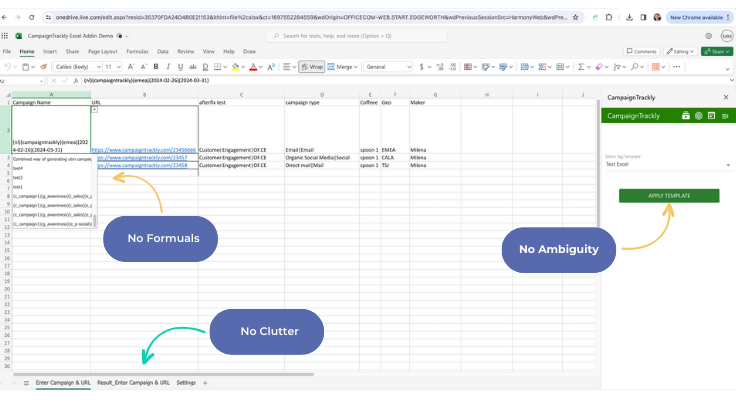The width and height of the screenshot is (736, 414).
Task: Open the Formulas ribbon tab
Action: point(137,50)
